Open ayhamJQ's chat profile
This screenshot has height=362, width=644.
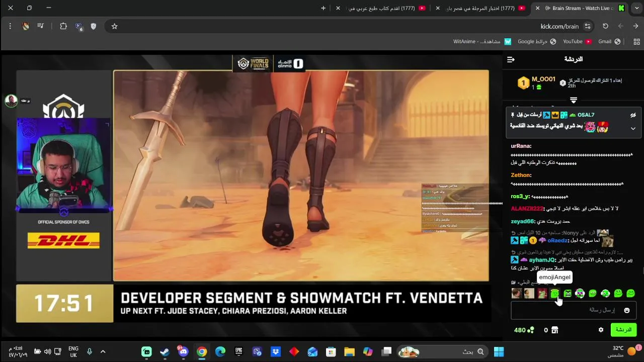[542, 260]
